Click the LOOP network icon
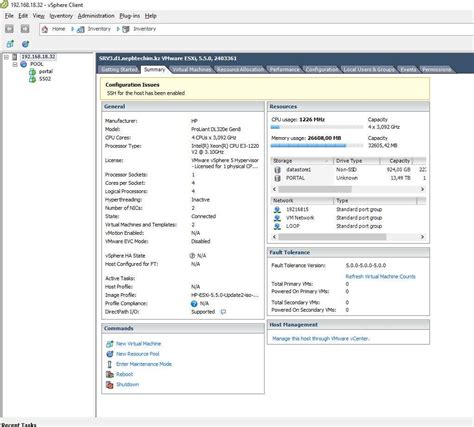The image size is (474, 427). tap(277, 226)
